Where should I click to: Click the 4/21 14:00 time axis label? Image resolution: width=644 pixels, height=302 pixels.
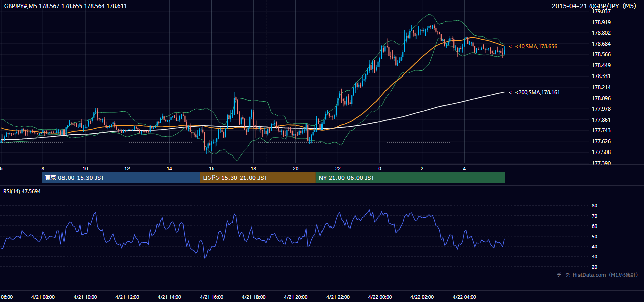169,297
